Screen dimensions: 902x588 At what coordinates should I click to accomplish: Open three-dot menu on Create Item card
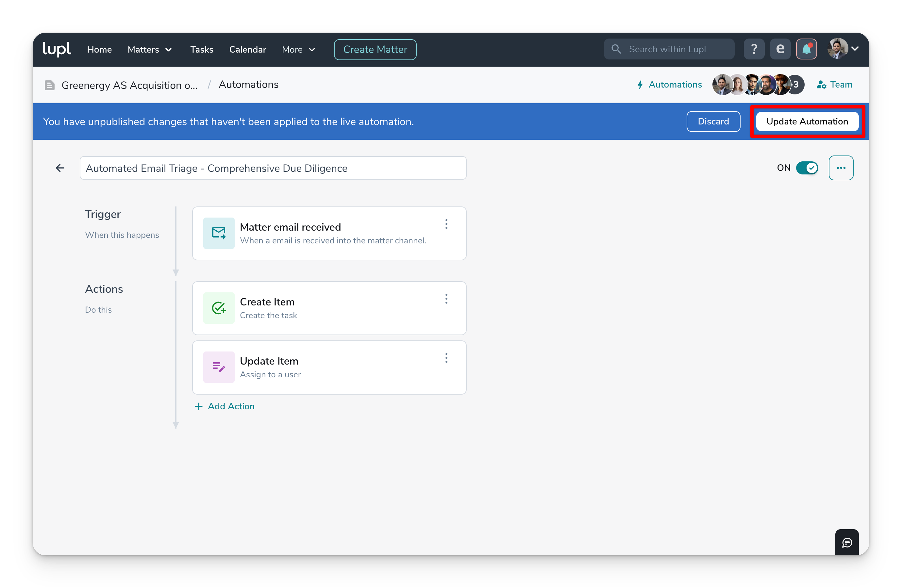point(446,299)
